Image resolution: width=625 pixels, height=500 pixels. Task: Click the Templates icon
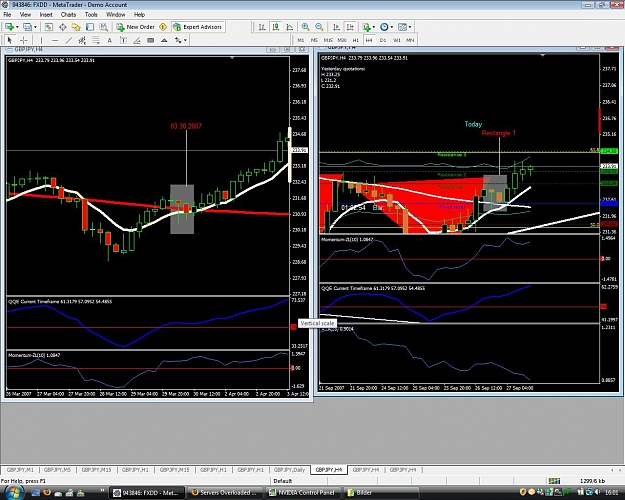click(403, 27)
